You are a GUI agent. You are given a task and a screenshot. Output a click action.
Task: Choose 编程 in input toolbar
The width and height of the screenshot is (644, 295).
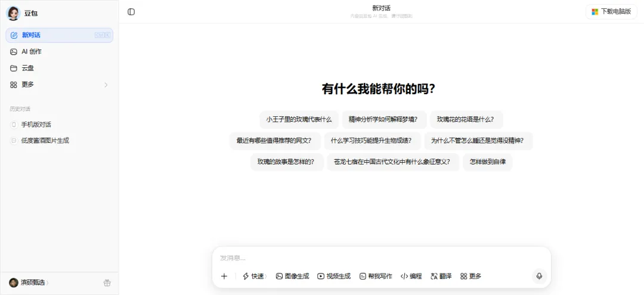click(x=411, y=276)
